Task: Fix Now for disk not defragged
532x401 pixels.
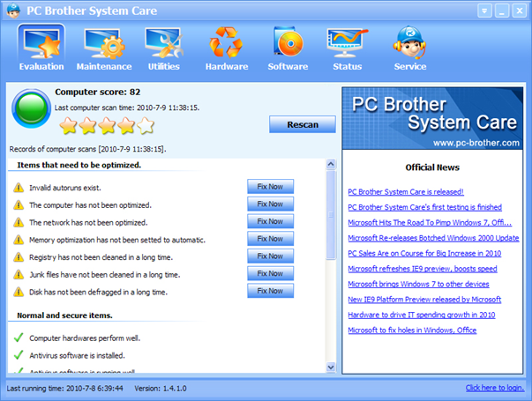Action: pyautogui.click(x=270, y=291)
